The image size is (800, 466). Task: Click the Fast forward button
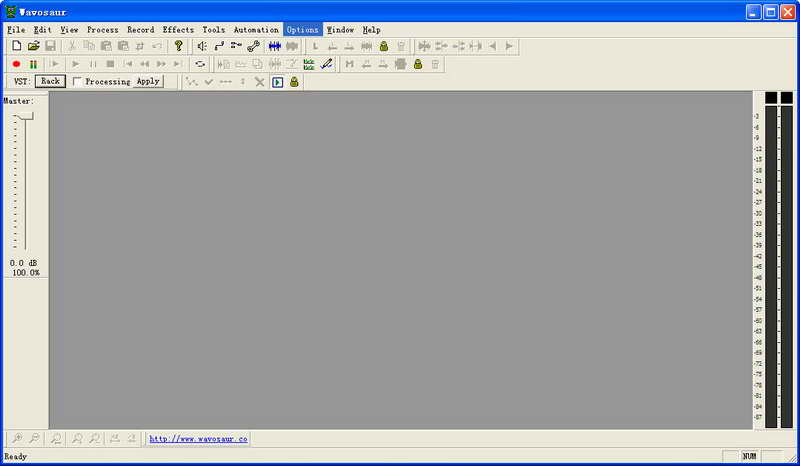pos(161,64)
